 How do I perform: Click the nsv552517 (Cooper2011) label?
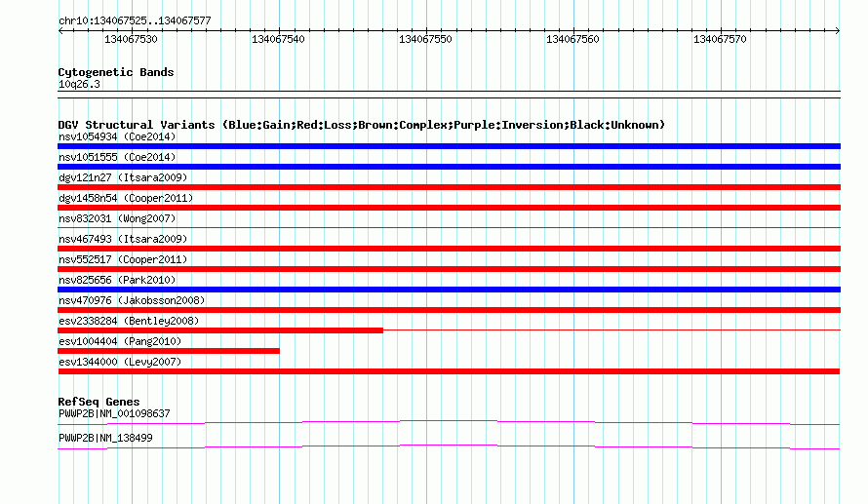tap(123, 259)
